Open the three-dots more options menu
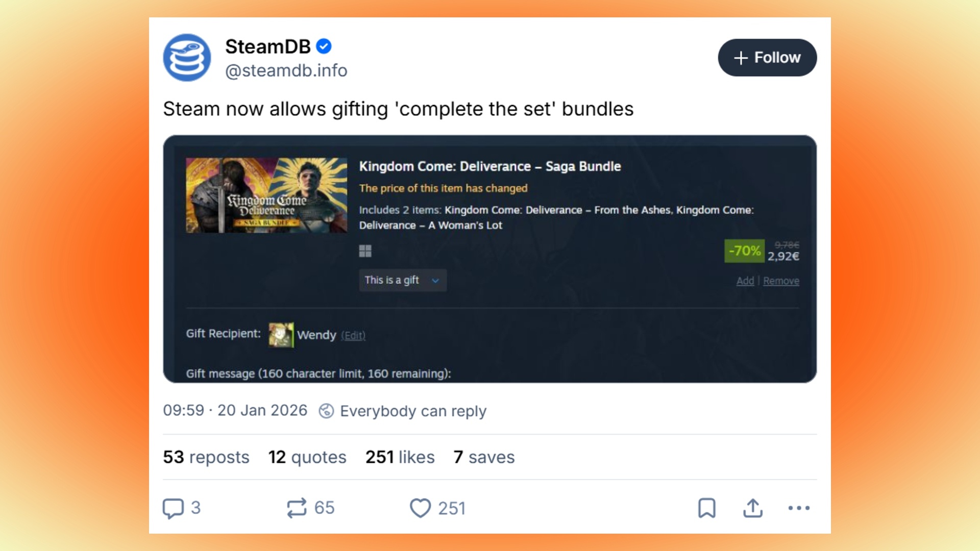Screen dimensions: 980x551 tap(799, 508)
